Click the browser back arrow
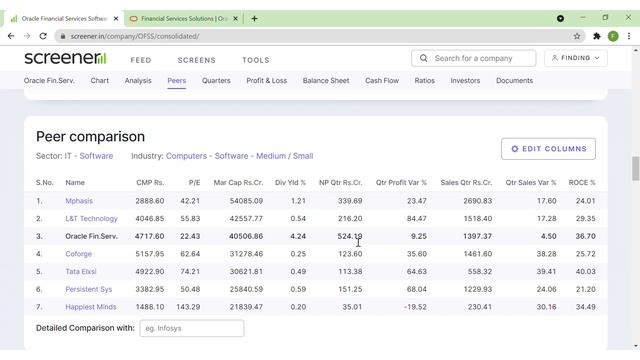 11,36
